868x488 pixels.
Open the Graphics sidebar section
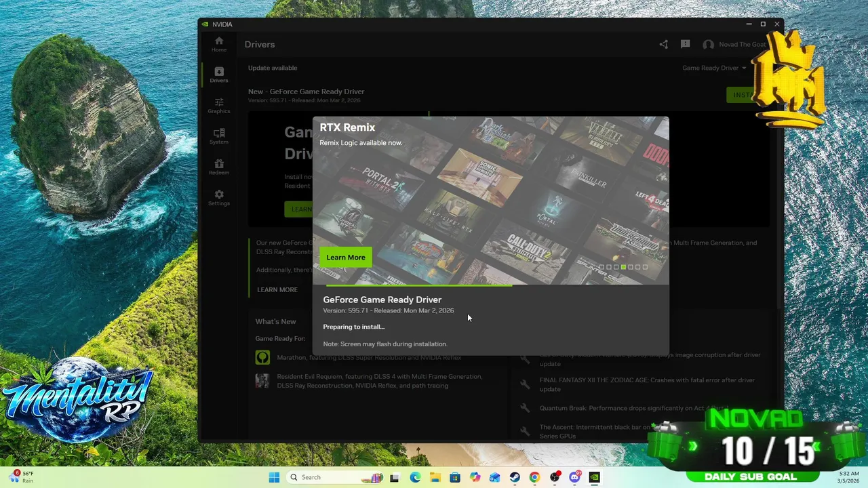coord(218,106)
